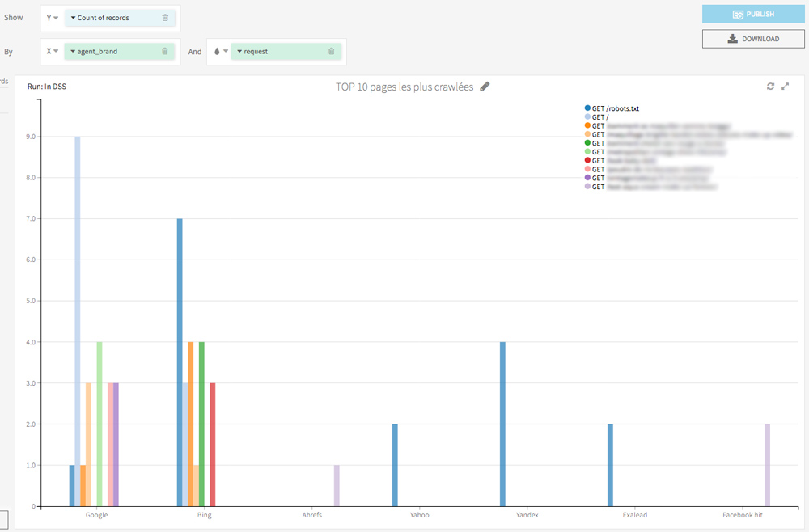Click the Publish button
The width and height of the screenshot is (809, 532).
pyautogui.click(x=753, y=14)
